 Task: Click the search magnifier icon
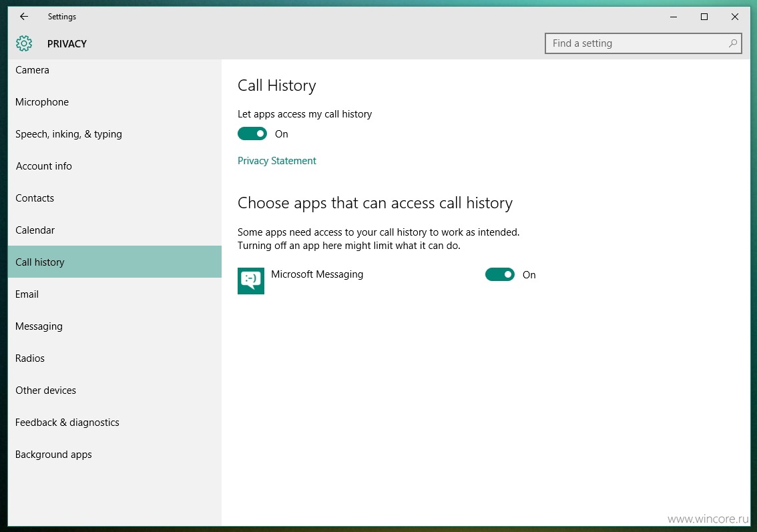pos(732,43)
